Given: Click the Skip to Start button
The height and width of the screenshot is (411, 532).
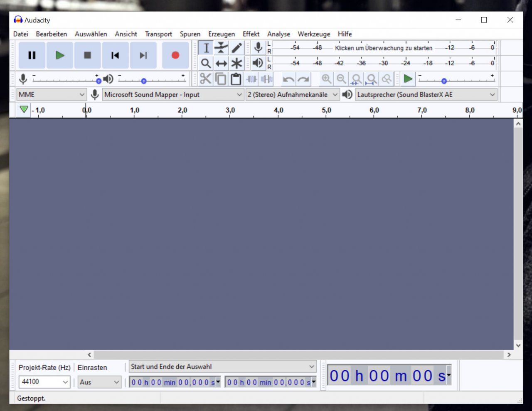Looking at the screenshot, I should tap(115, 55).
